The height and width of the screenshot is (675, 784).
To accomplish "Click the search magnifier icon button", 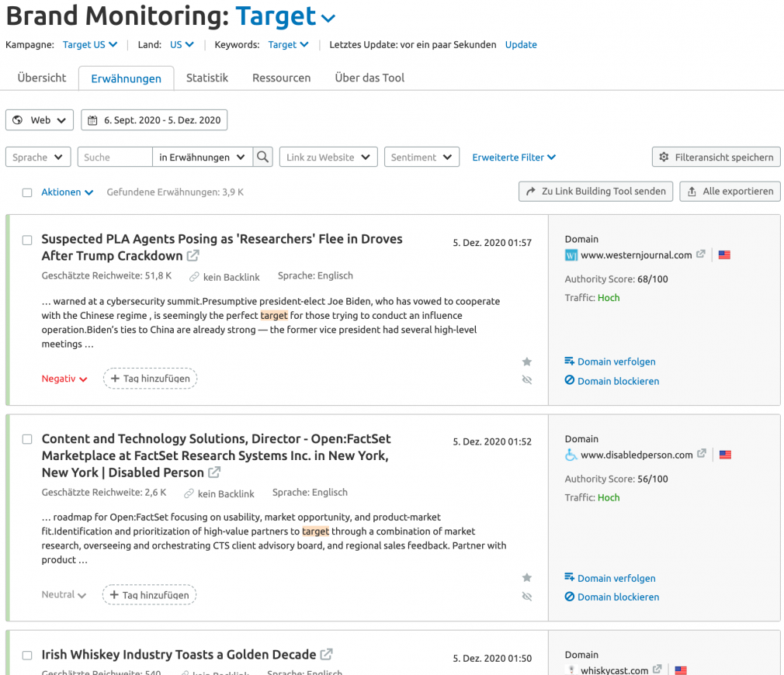I will 262,157.
